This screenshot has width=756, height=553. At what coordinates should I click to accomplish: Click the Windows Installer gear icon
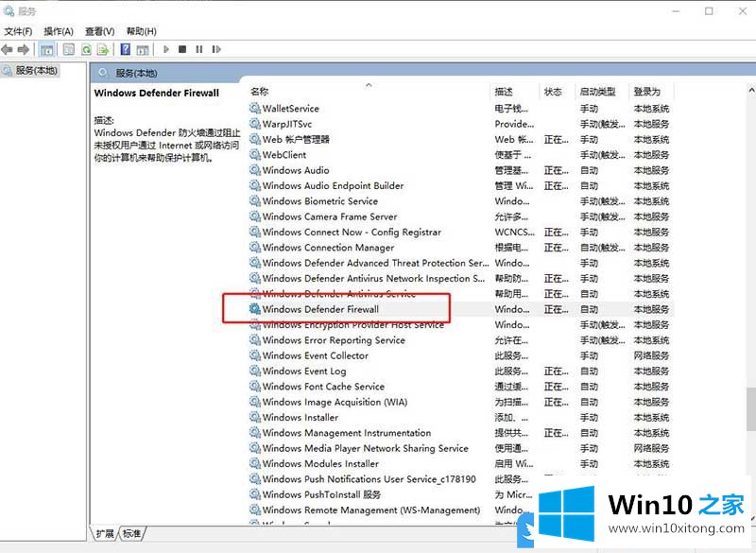click(x=254, y=417)
